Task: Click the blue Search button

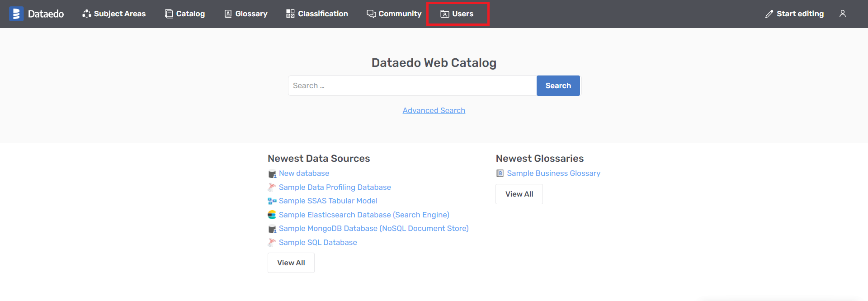Action: [x=558, y=85]
